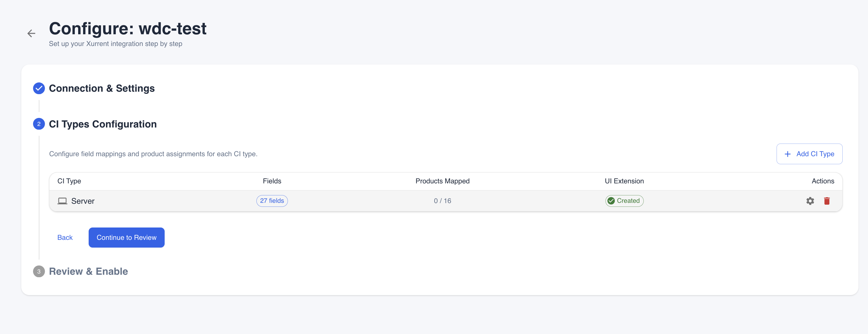Click the Server laptop icon
868x334 pixels.
pos(62,201)
